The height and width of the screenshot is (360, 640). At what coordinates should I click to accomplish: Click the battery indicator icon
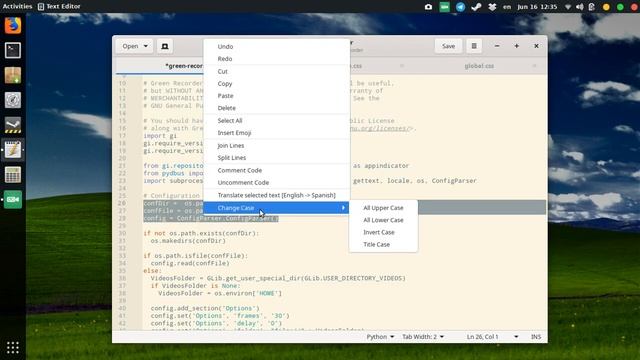[592, 7]
